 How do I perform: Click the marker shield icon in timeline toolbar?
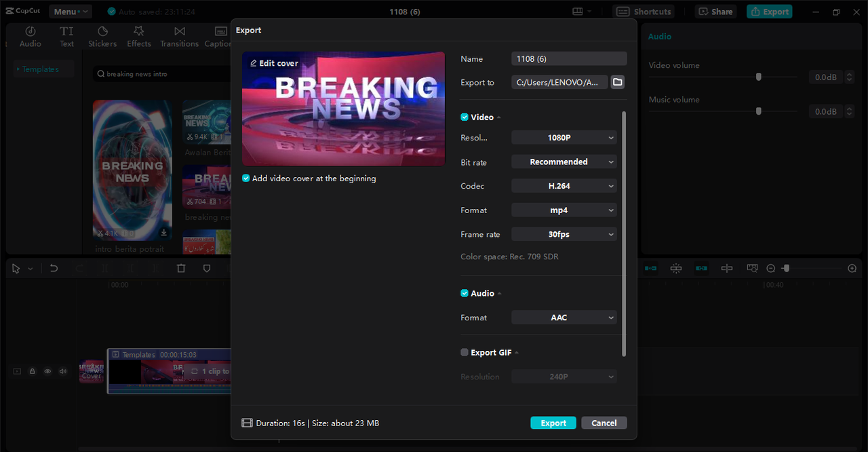point(207,269)
